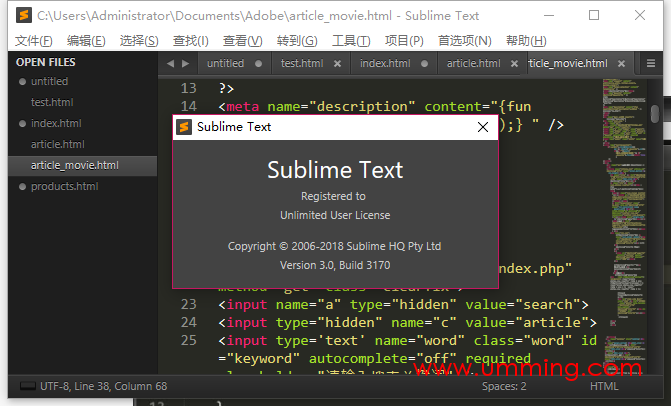Screen dimensions: 671x406
Task: Go to previous tab with left arrow
Action: (170, 64)
